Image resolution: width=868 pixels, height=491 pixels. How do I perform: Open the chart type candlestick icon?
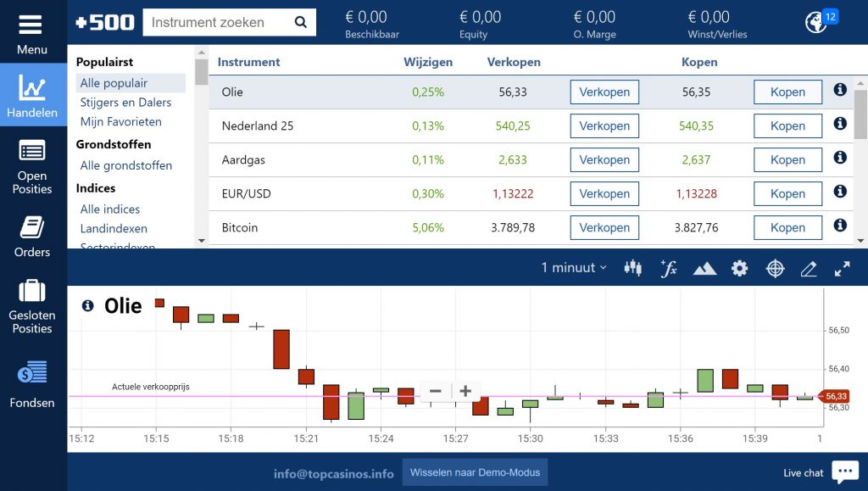[632, 268]
